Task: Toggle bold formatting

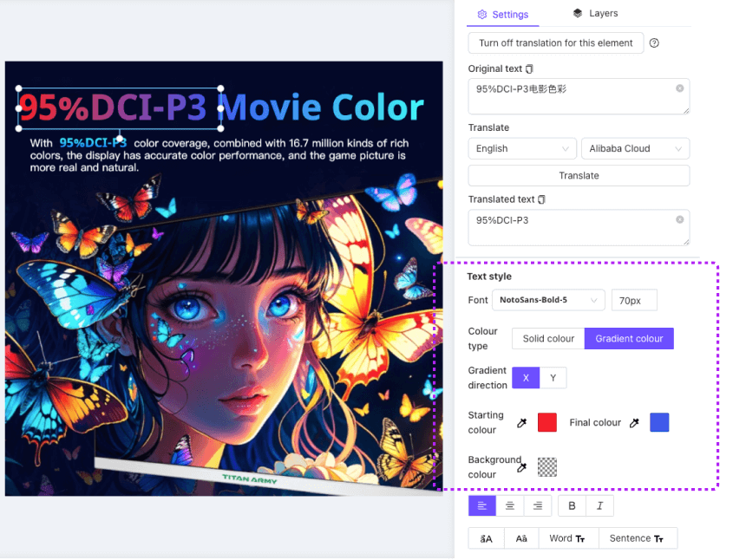Action: point(572,505)
